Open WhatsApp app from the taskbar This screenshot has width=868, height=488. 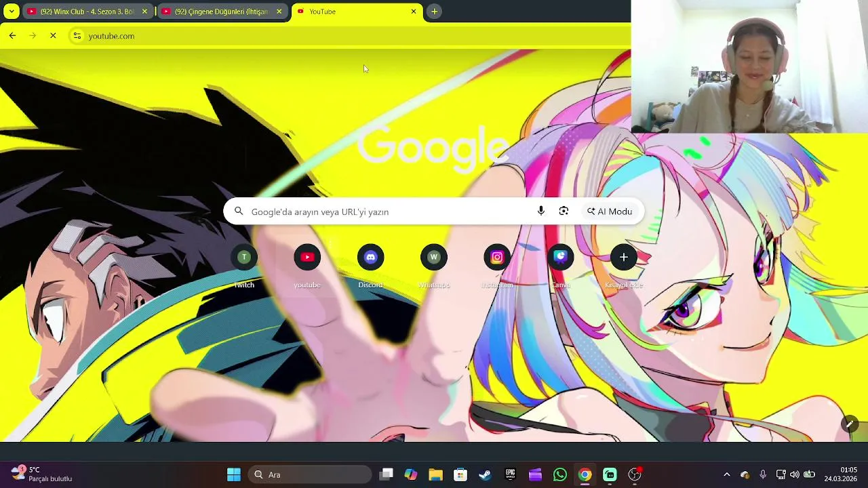(x=560, y=474)
